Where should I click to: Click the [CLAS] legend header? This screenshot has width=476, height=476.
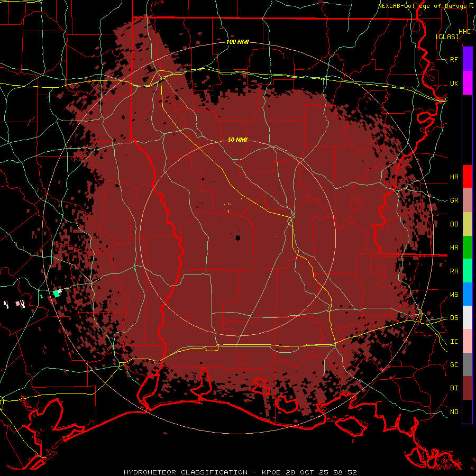[x=447, y=36]
